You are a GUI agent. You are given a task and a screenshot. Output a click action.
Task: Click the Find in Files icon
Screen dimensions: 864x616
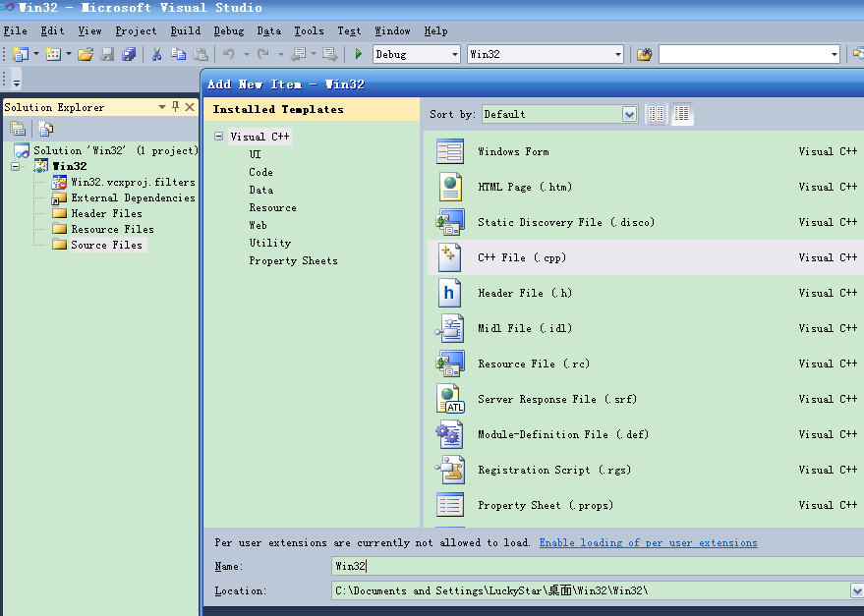644,54
